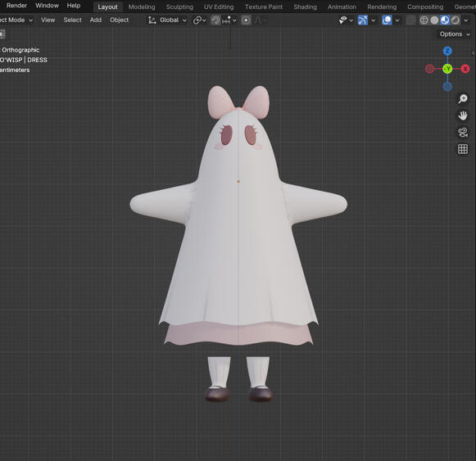
Task: Switch to the Rendering workspace tab
Action: click(382, 7)
